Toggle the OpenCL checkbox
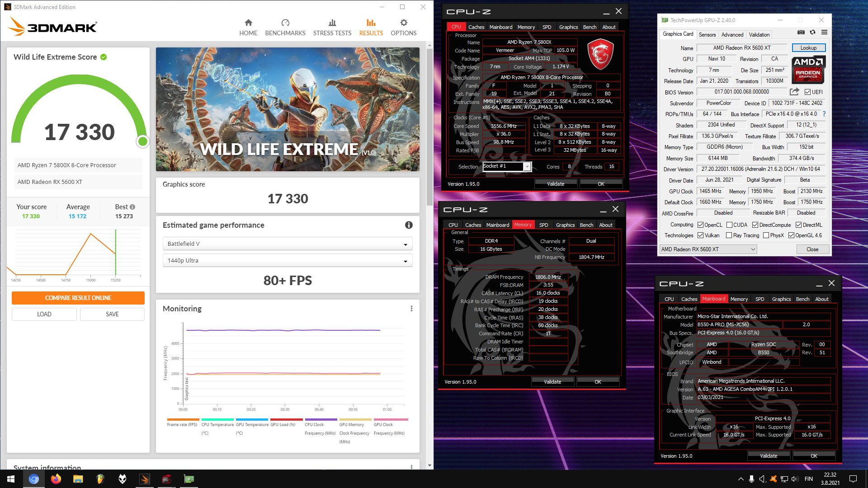This screenshot has width=868, height=488. pyautogui.click(x=700, y=225)
